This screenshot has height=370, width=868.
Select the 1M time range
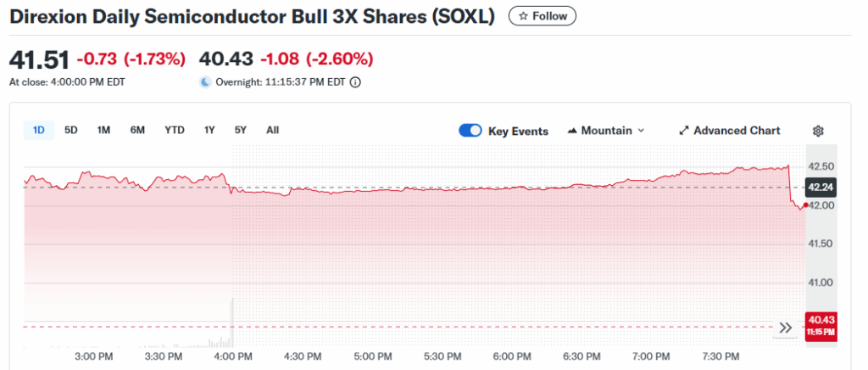[x=103, y=130]
